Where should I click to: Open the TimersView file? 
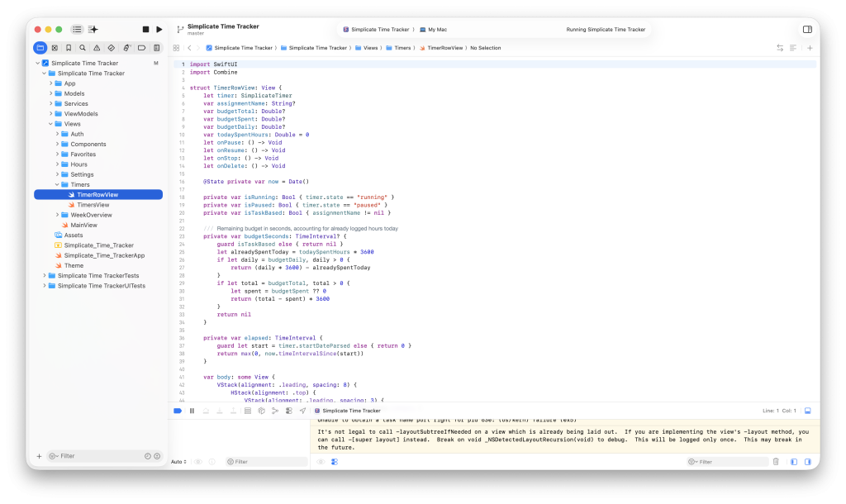[x=93, y=205]
